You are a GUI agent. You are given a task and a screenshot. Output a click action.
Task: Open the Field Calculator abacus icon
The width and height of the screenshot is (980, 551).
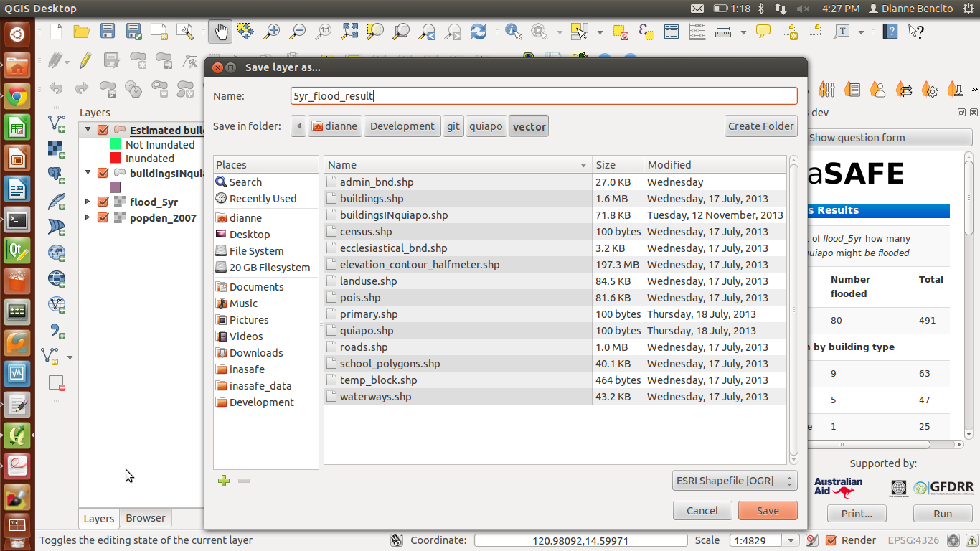coord(697,32)
